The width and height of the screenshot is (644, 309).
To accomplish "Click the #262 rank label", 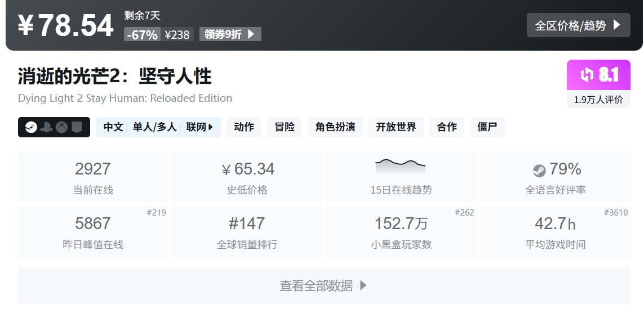I will (464, 213).
